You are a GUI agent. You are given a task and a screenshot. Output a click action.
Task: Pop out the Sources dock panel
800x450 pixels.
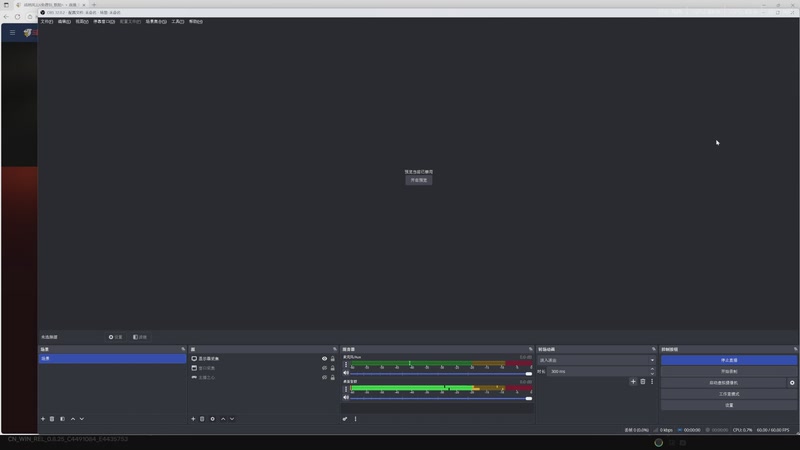tap(335, 349)
